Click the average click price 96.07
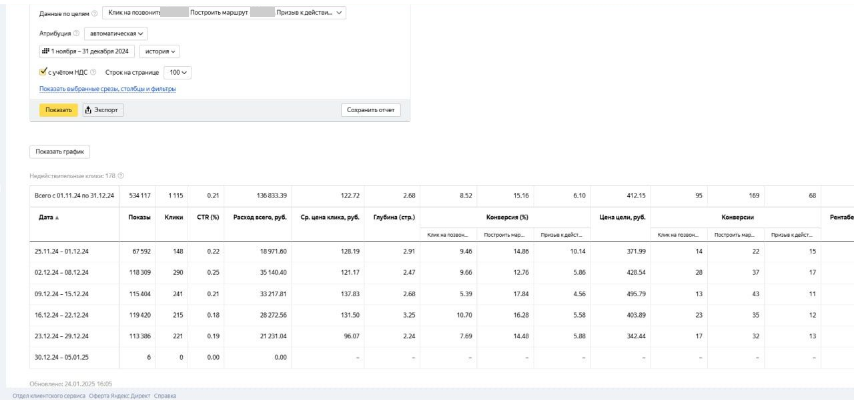Viewport: 854px width, 400px height. [351, 336]
